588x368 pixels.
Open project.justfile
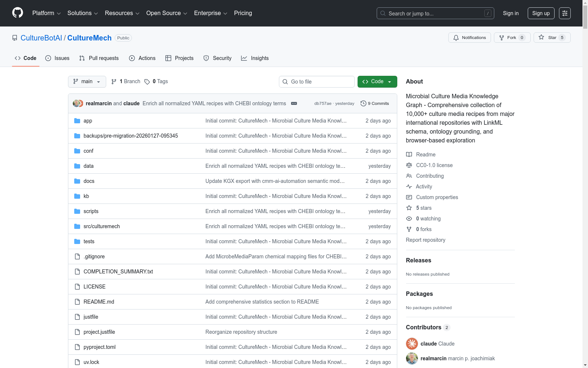click(99, 332)
